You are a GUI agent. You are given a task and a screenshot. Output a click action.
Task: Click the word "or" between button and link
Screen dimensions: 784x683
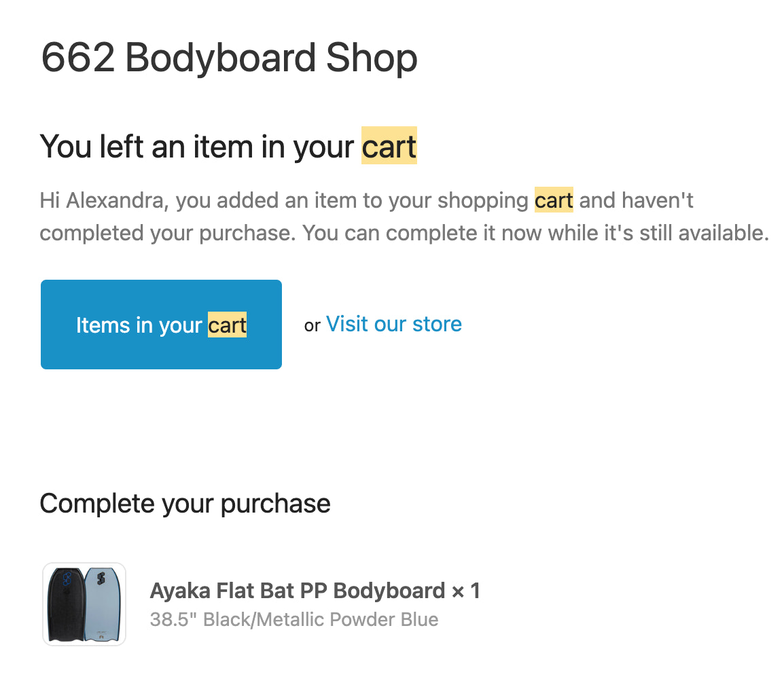click(x=312, y=325)
